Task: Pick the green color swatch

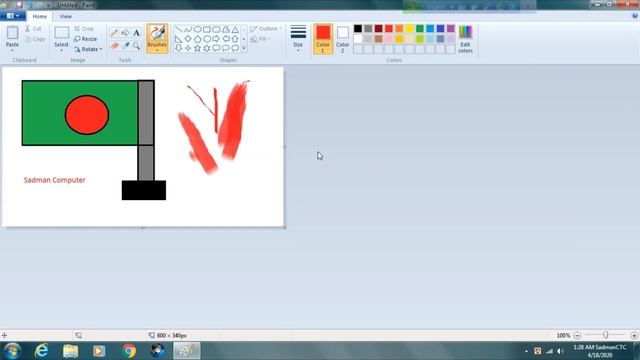Action: (x=420, y=29)
